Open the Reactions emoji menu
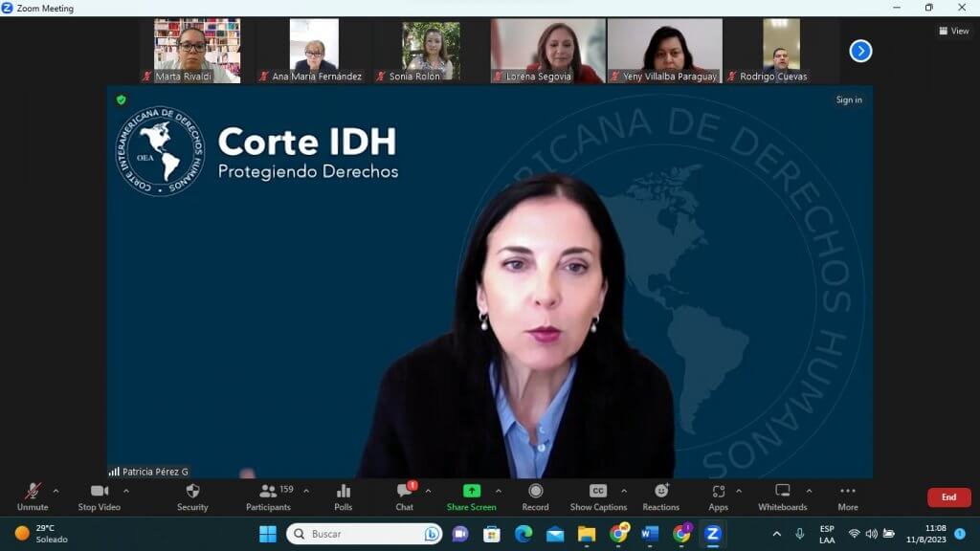The height and width of the screenshot is (551, 980). click(x=661, y=497)
